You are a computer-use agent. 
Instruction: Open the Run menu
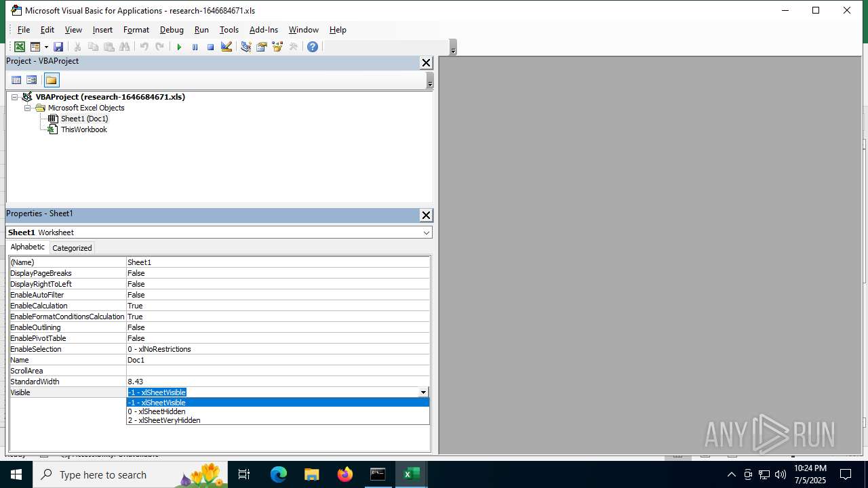[201, 30]
